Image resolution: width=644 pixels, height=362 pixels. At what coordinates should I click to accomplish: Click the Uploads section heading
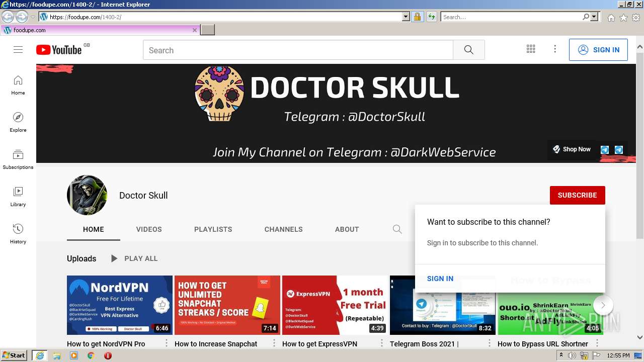tap(82, 258)
